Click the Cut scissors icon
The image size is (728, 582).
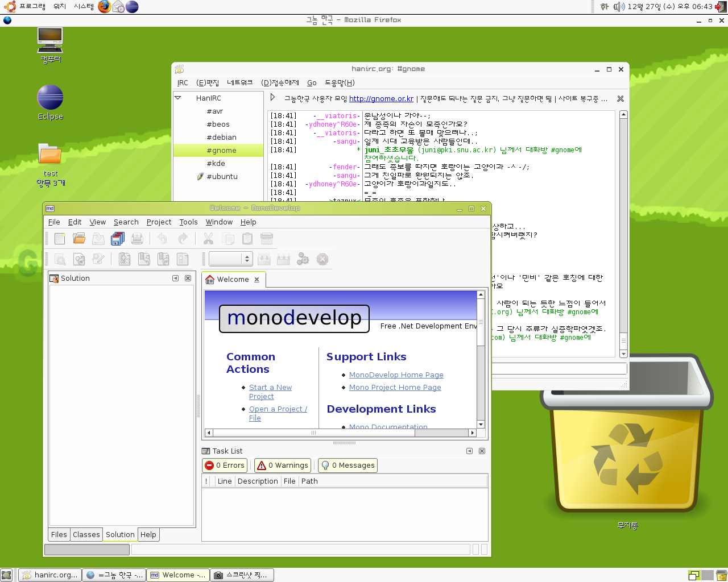tap(208, 239)
